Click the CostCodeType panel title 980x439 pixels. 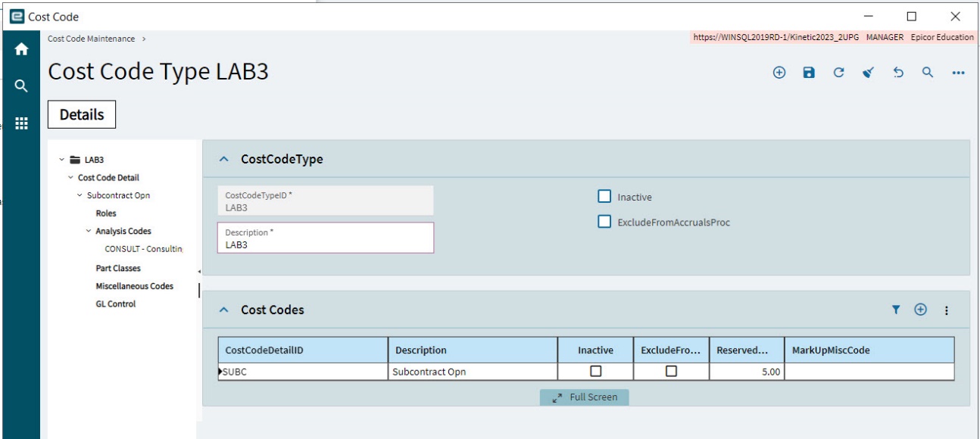click(x=282, y=159)
